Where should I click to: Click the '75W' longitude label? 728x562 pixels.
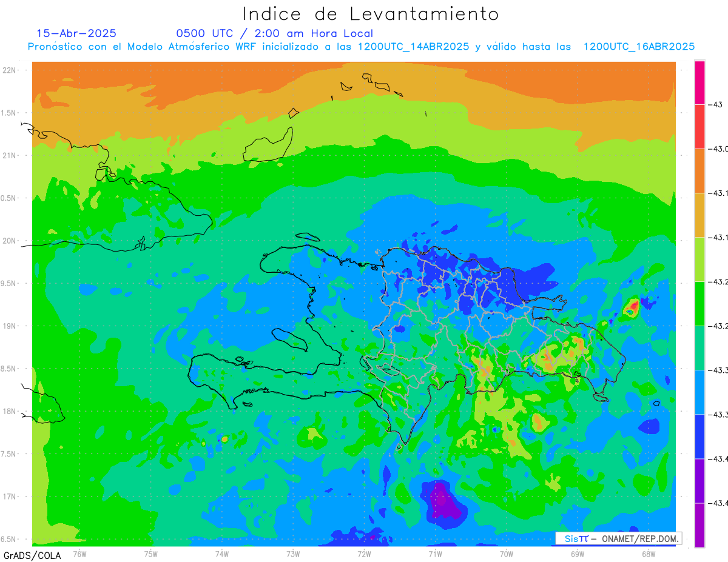point(151,554)
